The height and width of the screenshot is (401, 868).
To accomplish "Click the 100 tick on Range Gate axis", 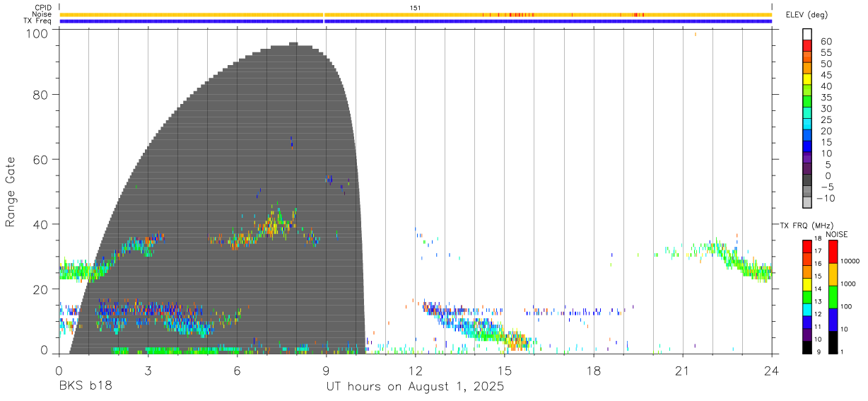I will point(38,33).
